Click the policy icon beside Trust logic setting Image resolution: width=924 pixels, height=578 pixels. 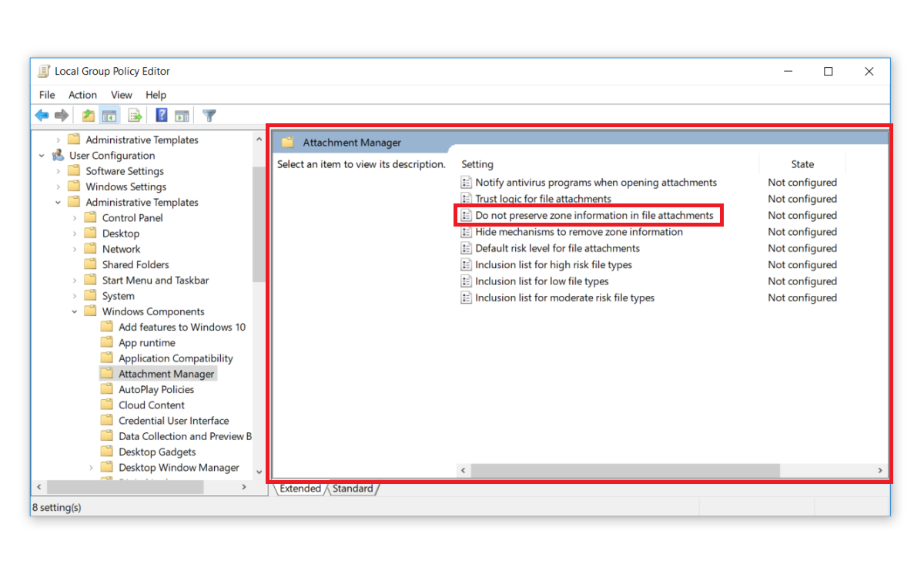click(x=466, y=199)
